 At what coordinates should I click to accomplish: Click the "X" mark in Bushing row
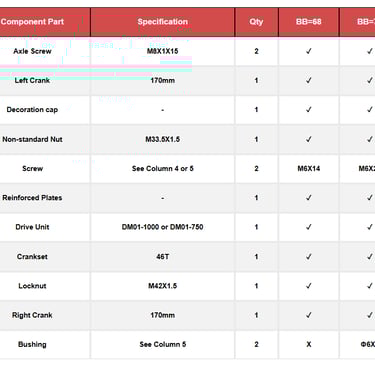click(x=309, y=344)
